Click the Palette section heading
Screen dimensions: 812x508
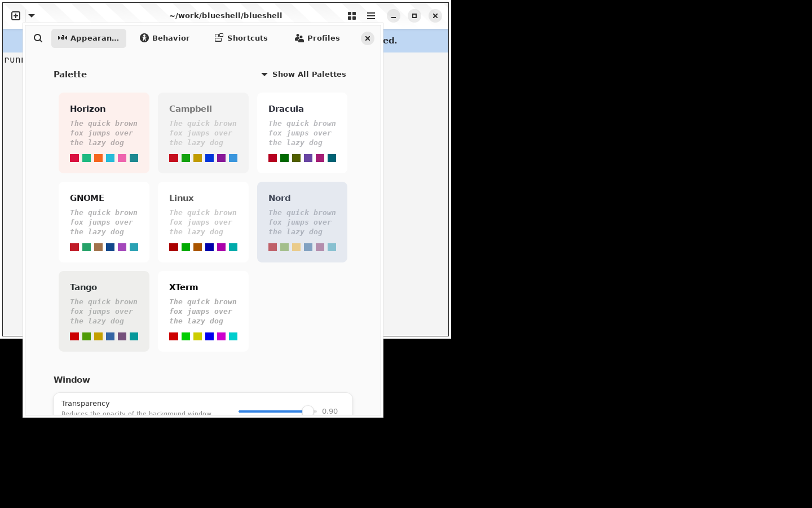[70, 75]
